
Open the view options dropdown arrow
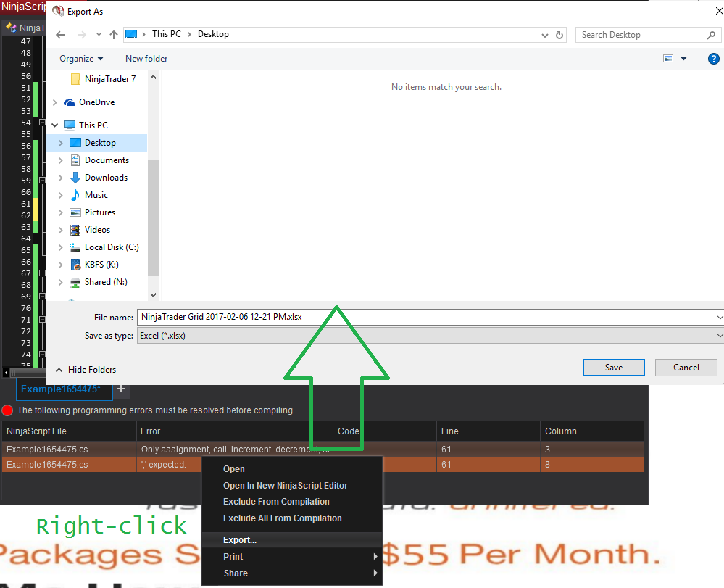point(684,59)
